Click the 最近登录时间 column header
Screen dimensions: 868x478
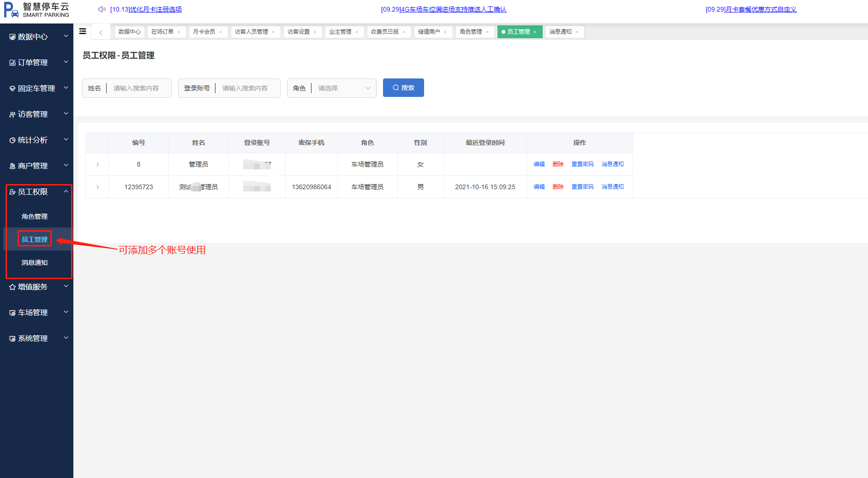485,143
